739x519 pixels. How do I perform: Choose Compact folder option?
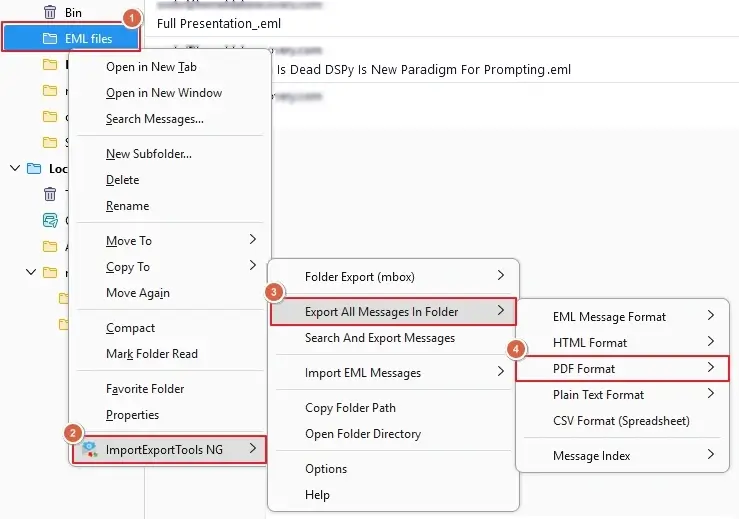click(x=170, y=328)
